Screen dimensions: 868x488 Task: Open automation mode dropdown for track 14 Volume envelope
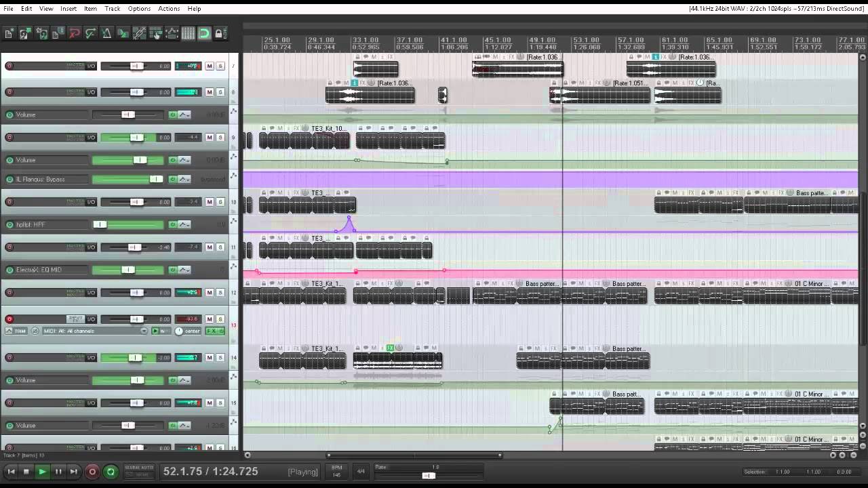184,380
